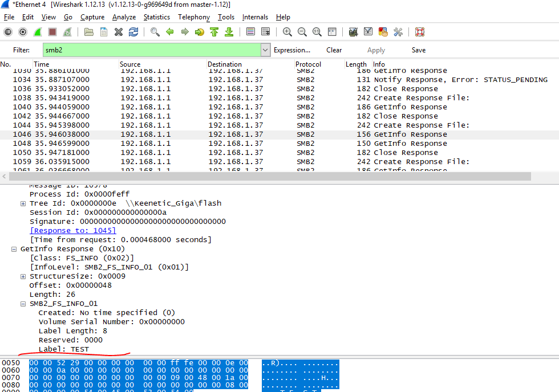
Task: Click the scrollbar left arrow
Action: click(x=5, y=177)
